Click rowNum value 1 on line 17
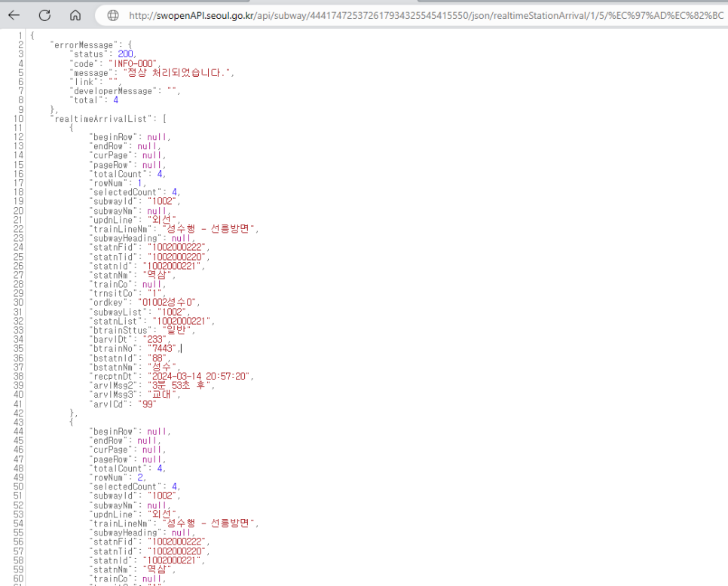The image size is (728, 586). pos(139,183)
